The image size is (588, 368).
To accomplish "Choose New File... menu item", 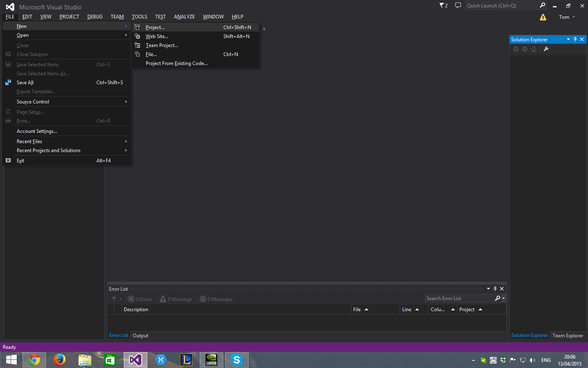I will (x=195, y=54).
